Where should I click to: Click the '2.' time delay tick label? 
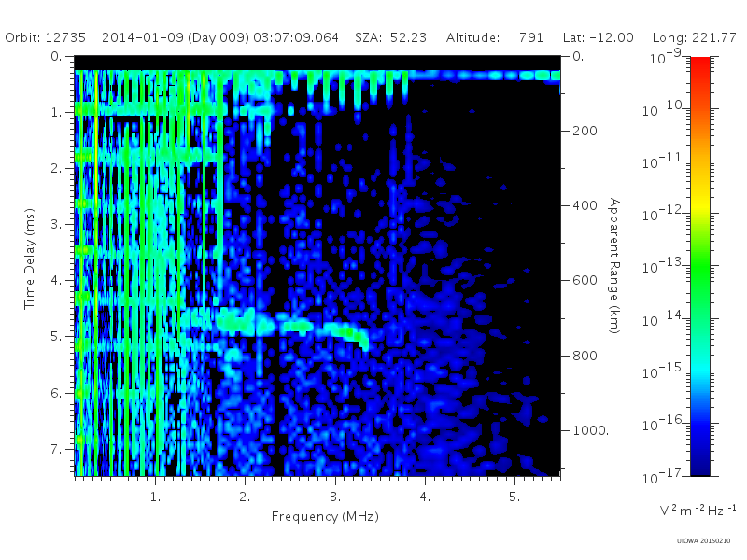56,168
